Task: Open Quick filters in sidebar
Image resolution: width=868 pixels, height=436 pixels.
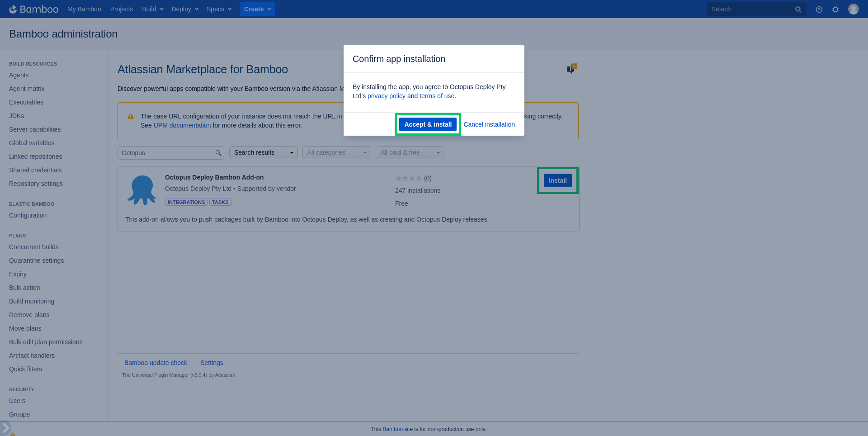Action: tap(25, 369)
